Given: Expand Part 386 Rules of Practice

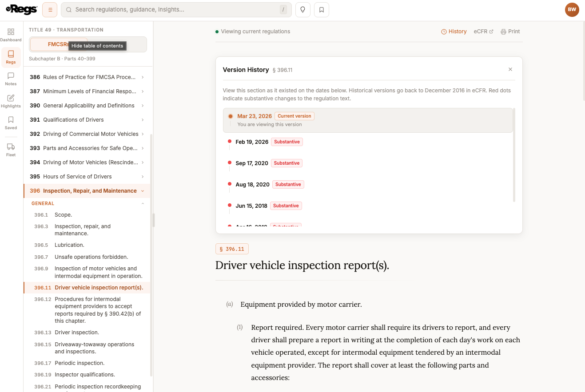Looking at the screenshot, I should tap(87, 77).
